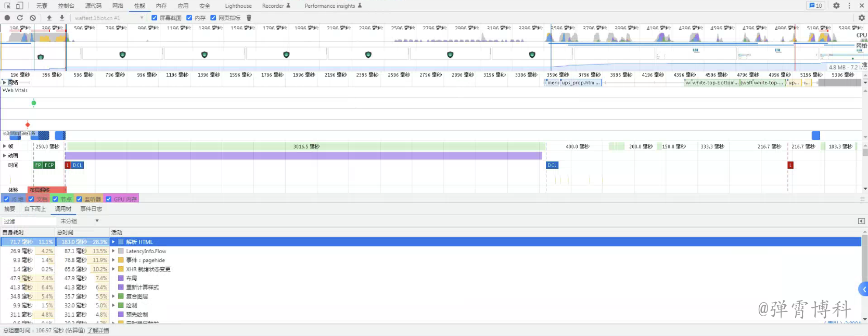Expand the 绘制 row
This screenshot has width=868, height=336.
[x=113, y=305]
